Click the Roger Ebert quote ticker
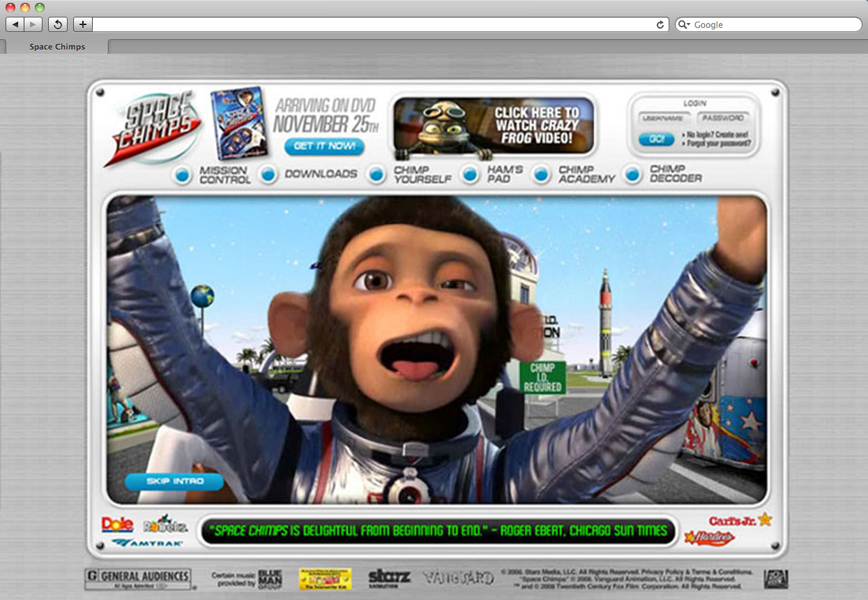868x600 pixels. [437, 531]
